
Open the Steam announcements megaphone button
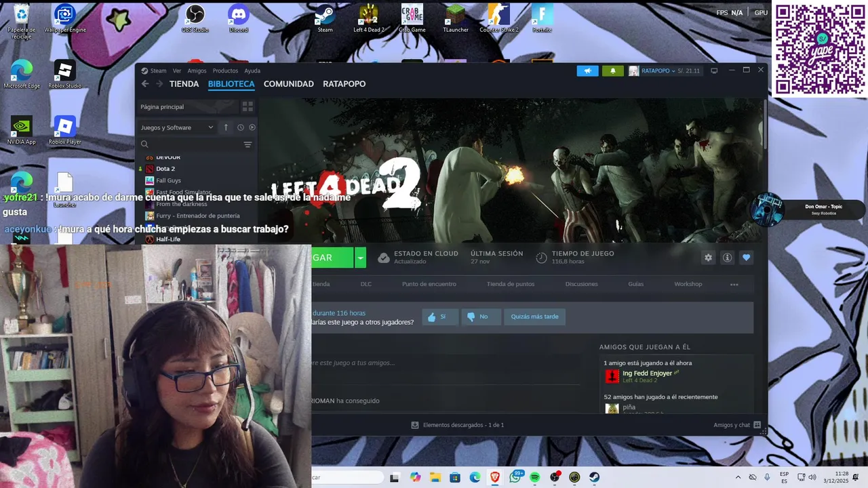587,70
